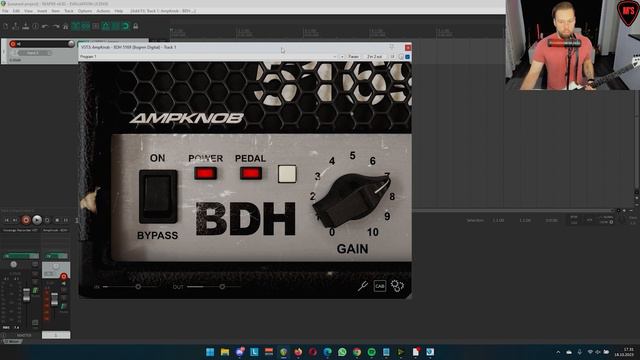Go to project start transport button
The width and height of the screenshot is (640, 360).
coord(7,220)
